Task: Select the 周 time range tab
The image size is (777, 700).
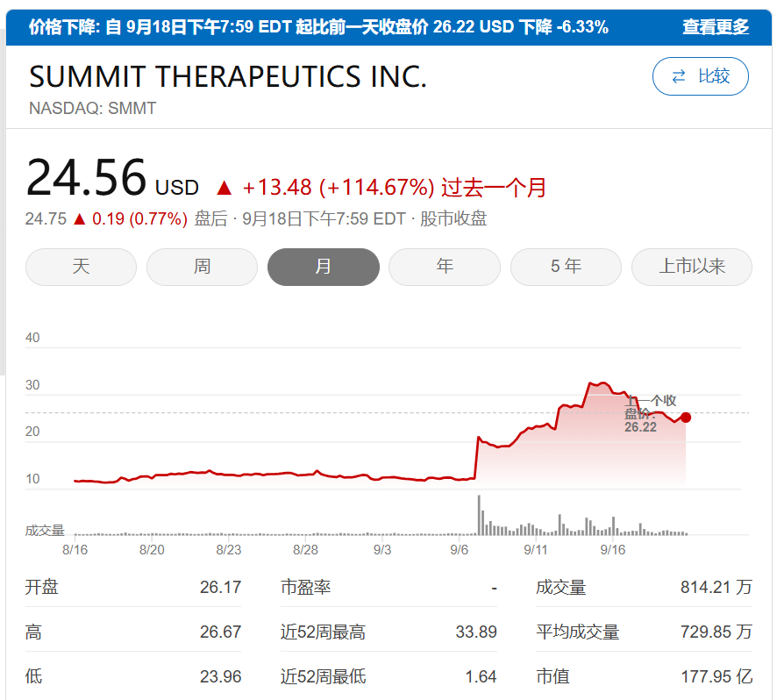Action: coord(202,267)
